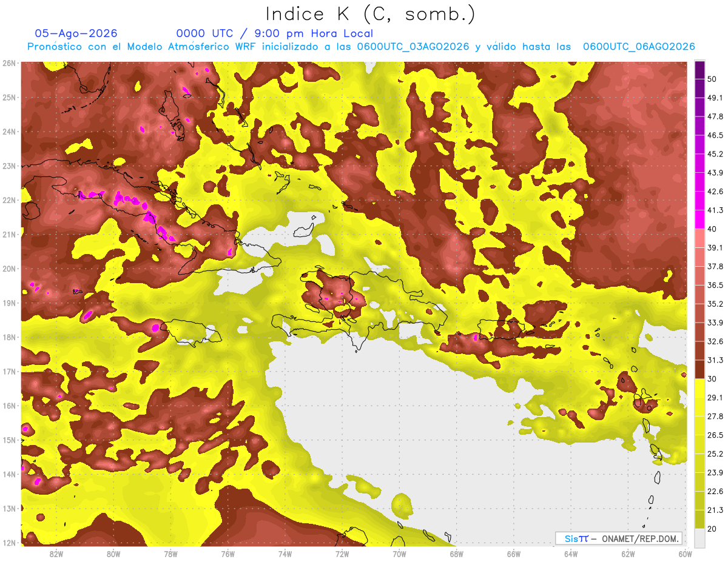
Task: Click the longitude label "68W"
Action: coord(456,554)
